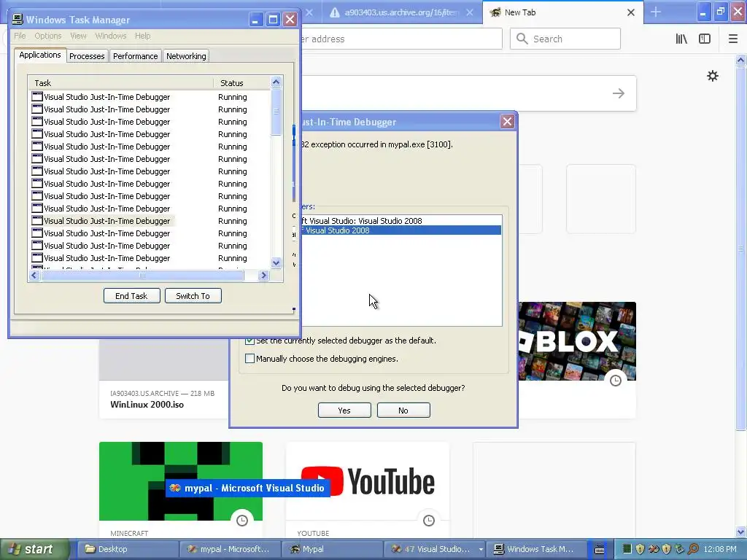Screen dimensions: 747x560
Task: Click the tray icon between the two shields
Action: 653,549
